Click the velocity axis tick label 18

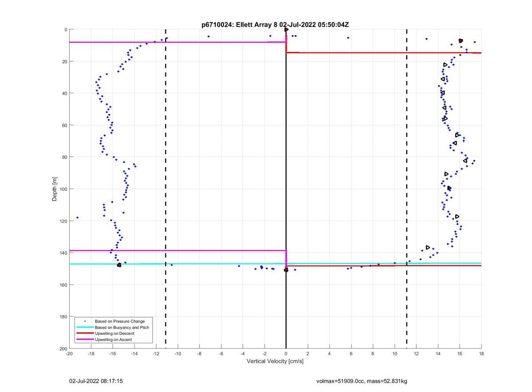(481, 353)
